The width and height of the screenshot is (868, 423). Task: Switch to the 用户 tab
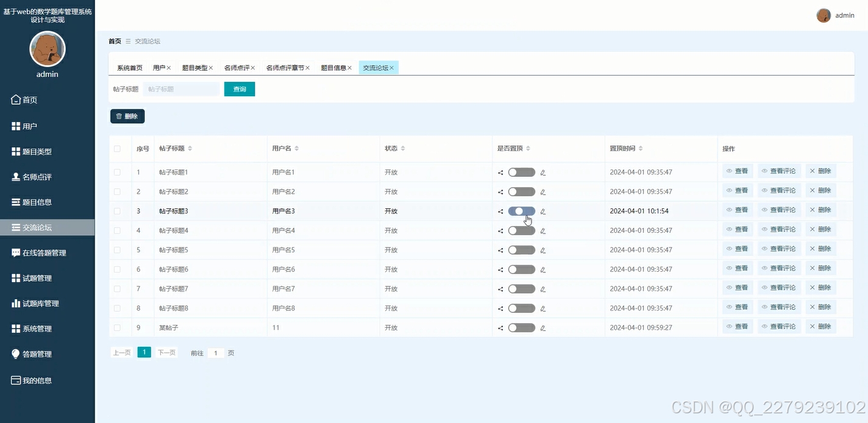158,68
